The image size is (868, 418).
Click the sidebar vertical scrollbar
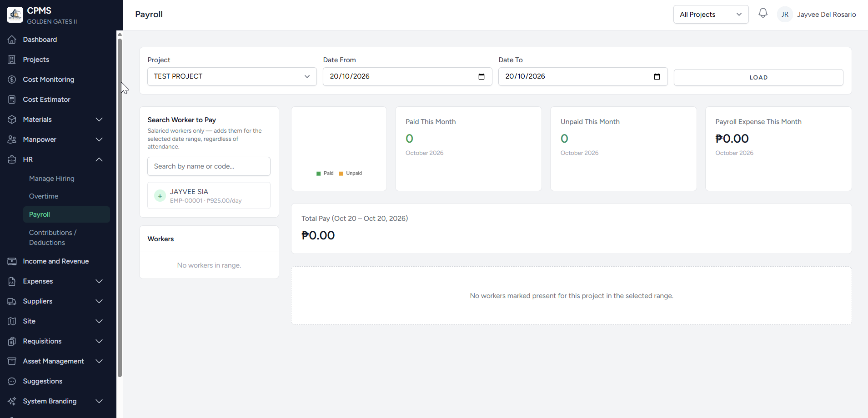(120, 207)
